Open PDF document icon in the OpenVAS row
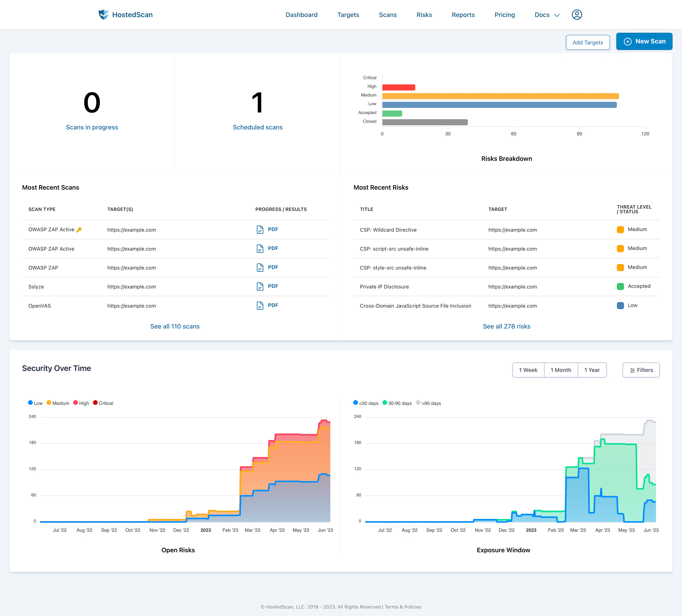 pyautogui.click(x=260, y=305)
